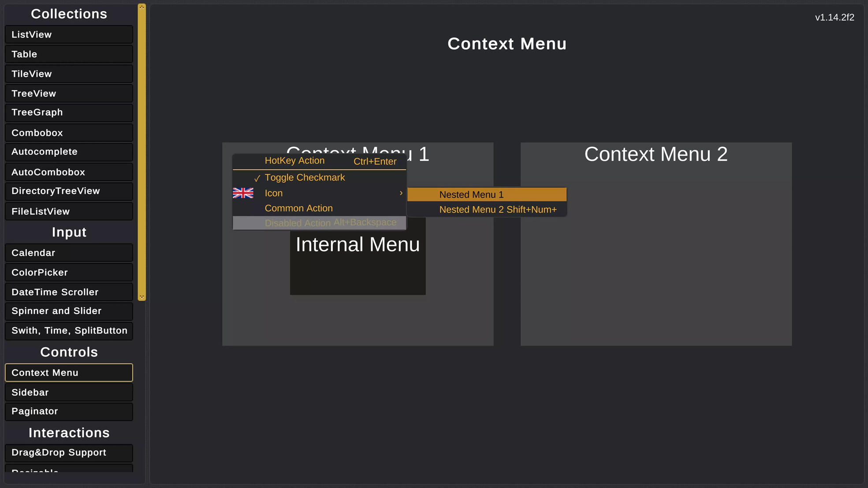Select the TreeGraph navigation icon

pyautogui.click(x=69, y=113)
